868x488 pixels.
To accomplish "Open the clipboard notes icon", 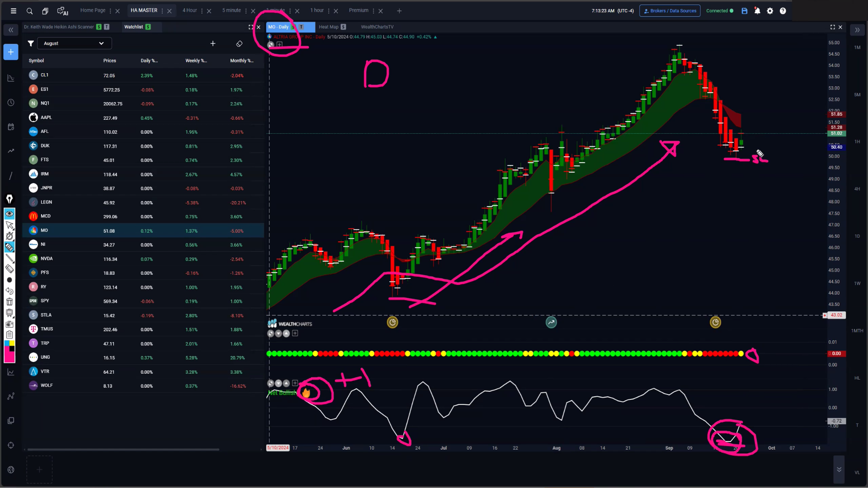I will (x=9, y=335).
